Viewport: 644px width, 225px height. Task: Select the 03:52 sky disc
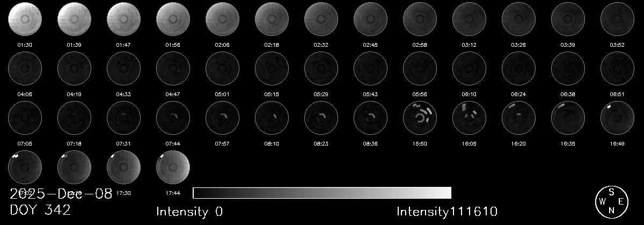(617, 19)
